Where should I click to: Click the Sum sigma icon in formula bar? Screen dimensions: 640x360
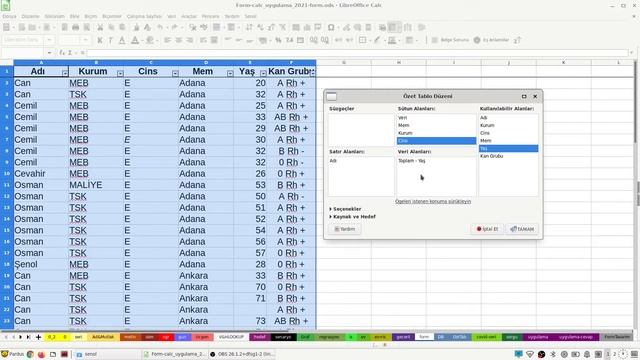pyautogui.click(x=71, y=53)
